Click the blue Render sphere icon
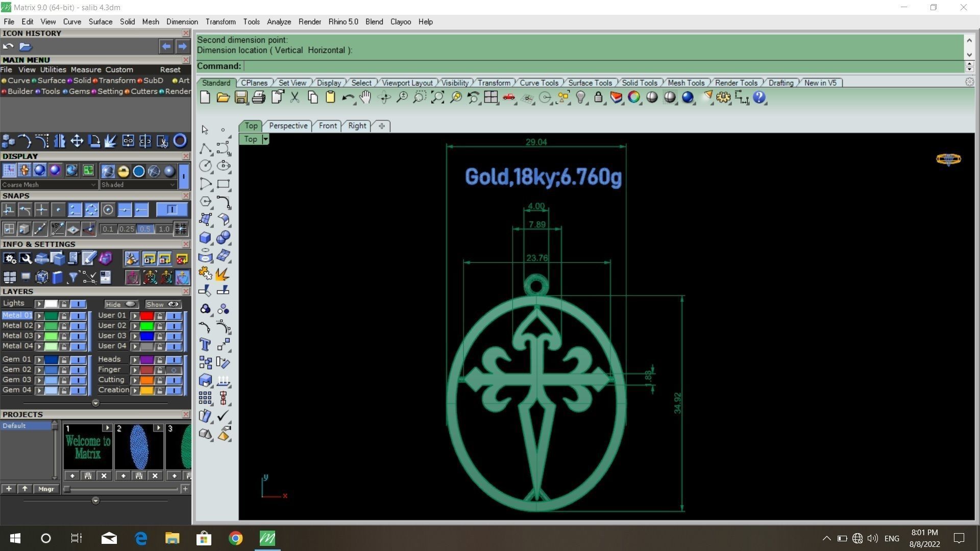980x551 pixels. [x=688, y=97]
